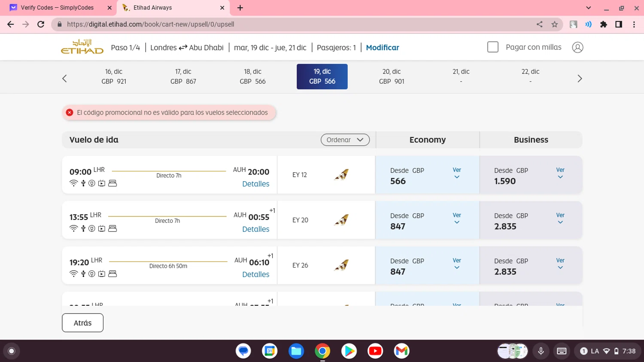Click the seat-bed icon for the 09:00 flight
This screenshot has width=644, height=362.
112,183
